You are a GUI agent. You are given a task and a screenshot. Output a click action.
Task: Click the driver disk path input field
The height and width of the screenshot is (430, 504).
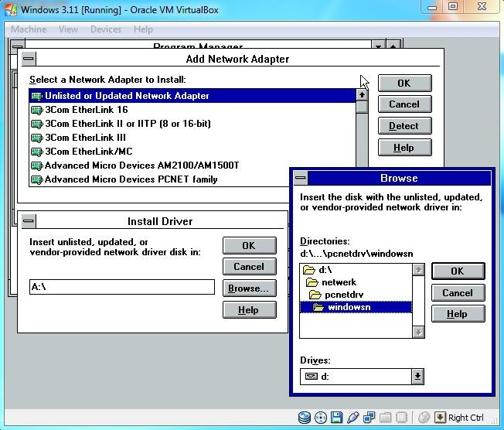(x=121, y=287)
